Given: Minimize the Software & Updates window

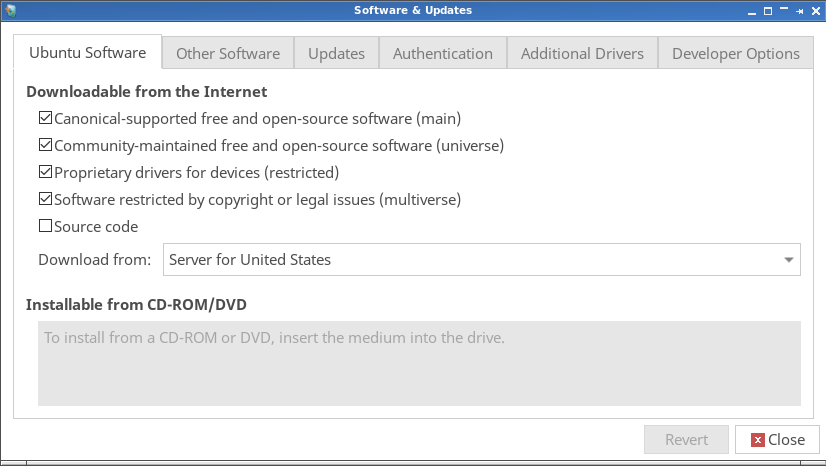Looking at the screenshot, I should pyautogui.click(x=752, y=12).
